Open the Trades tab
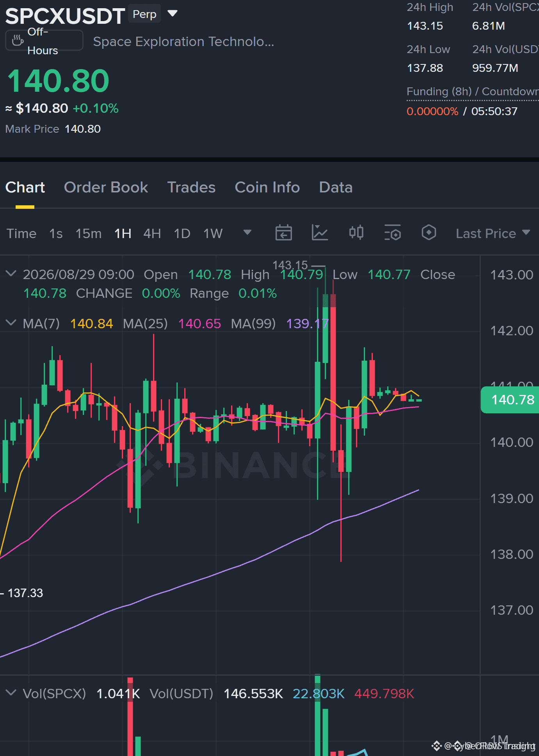 pyautogui.click(x=191, y=187)
